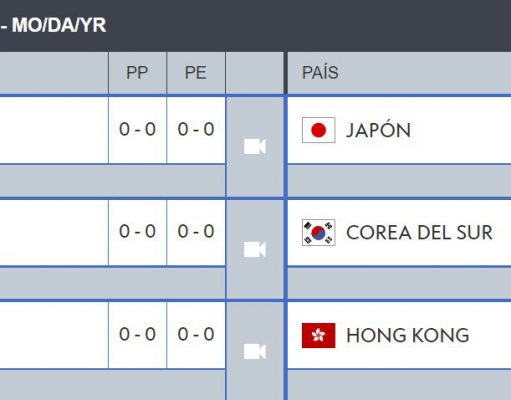Viewport: 511px width, 400px height.
Task: Click the empty header cell above the camera icons
Action: [255, 73]
